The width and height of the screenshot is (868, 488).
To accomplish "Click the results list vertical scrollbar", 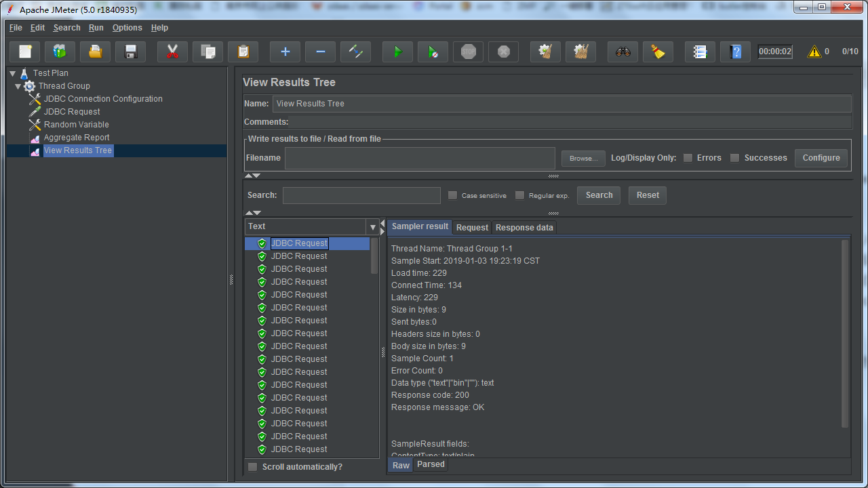I will [374, 256].
